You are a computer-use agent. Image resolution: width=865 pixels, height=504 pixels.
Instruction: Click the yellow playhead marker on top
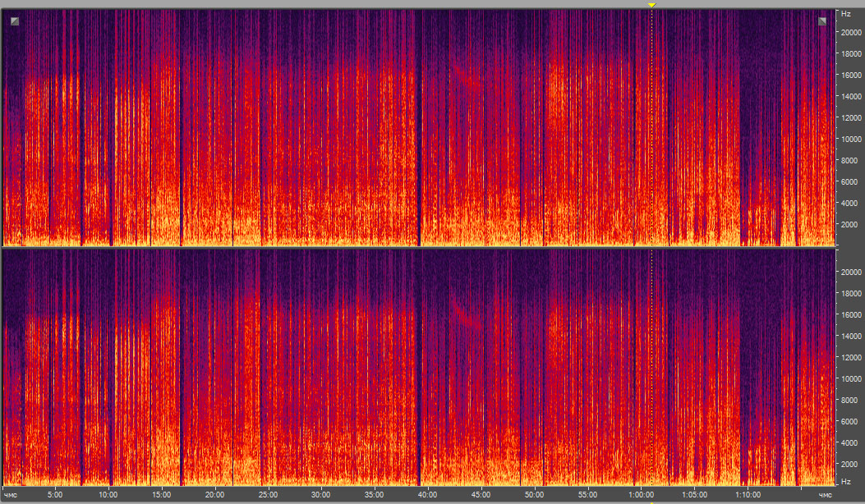tap(651, 5)
